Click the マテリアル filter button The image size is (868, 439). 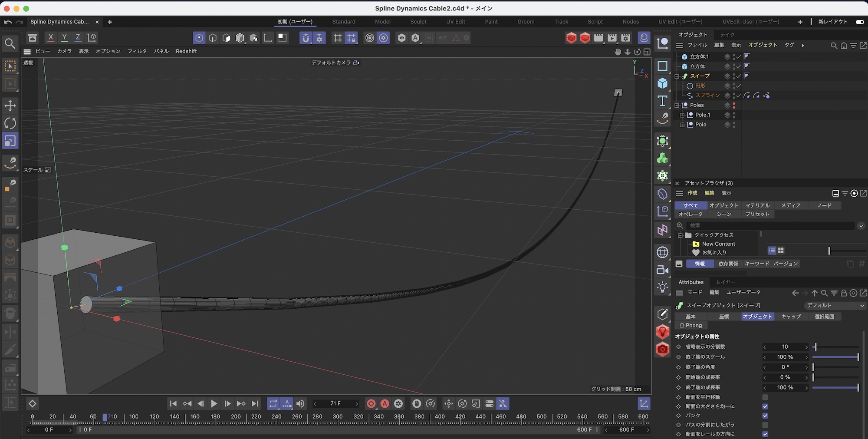tap(757, 205)
